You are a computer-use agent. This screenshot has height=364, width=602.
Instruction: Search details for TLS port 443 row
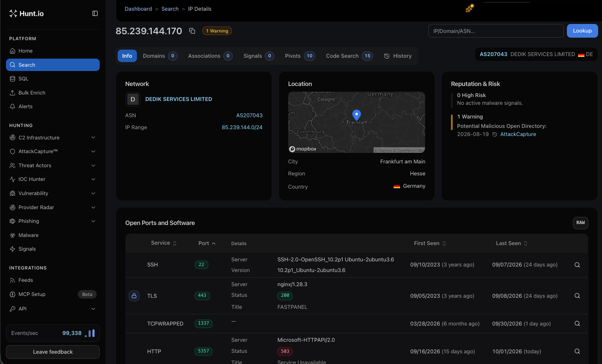(x=577, y=296)
